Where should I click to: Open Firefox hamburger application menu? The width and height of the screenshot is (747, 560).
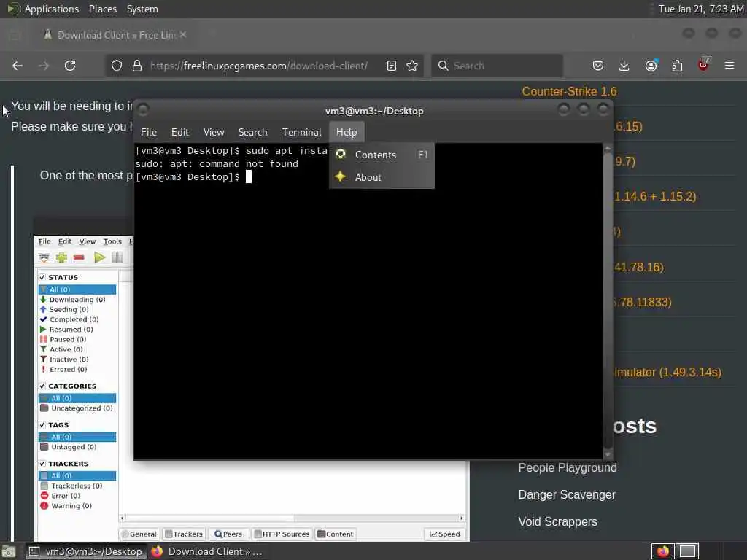tap(729, 66)
